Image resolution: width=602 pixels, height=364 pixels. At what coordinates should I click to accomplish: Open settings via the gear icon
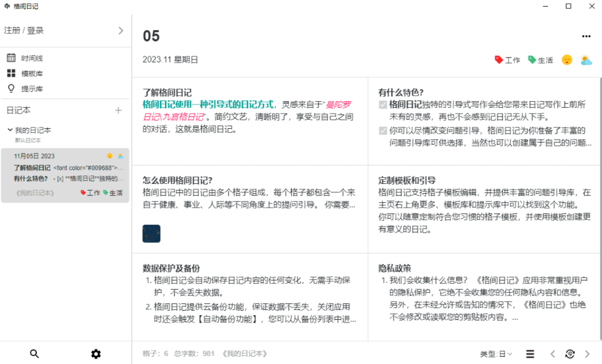click(96, 354)
